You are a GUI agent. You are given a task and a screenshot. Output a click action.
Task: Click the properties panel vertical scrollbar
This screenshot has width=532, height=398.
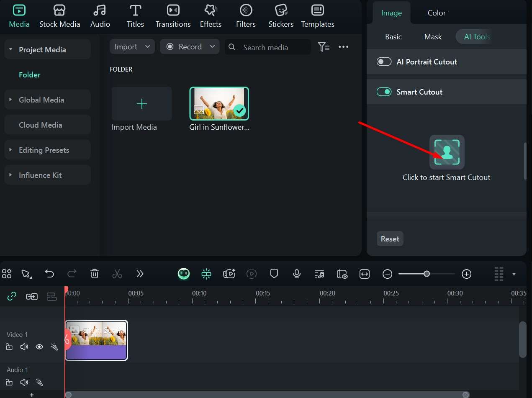point(525,161)
